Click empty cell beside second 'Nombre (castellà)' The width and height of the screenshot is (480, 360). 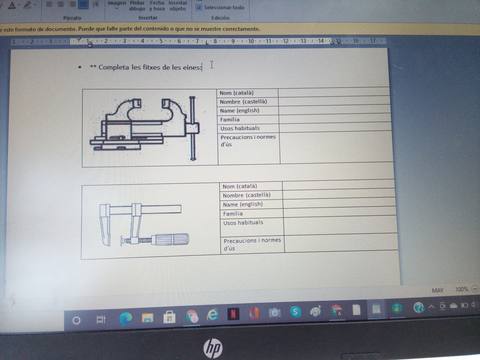click(x=339, y=194)
